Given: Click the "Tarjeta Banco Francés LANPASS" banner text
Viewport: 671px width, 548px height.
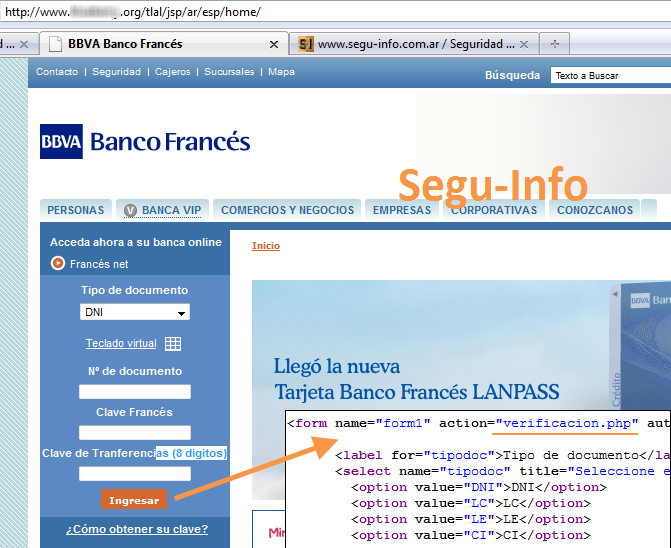Looking at the screenshot, I should [417, 392].
